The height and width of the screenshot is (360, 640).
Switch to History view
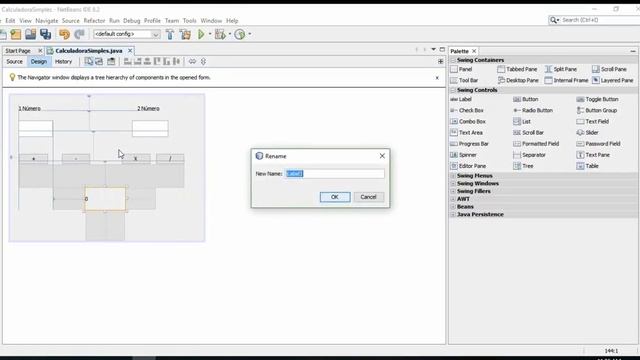pyautogui.click(x=63, y=62)
